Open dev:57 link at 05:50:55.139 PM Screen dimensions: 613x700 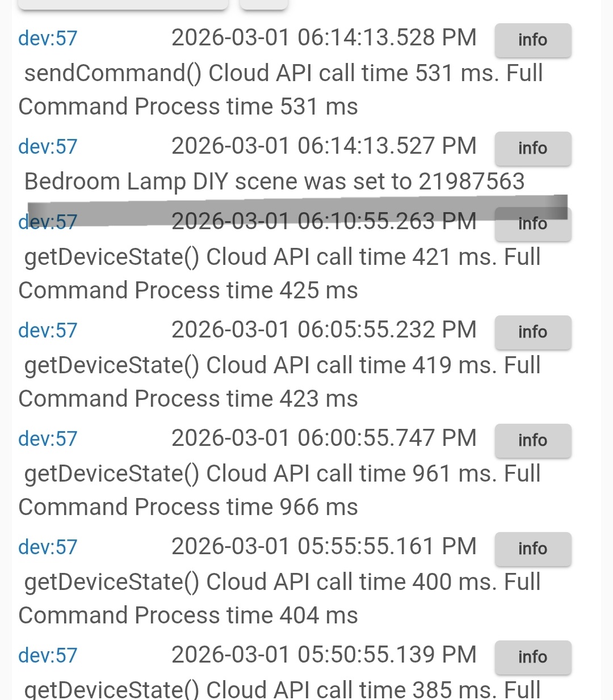(48, 656)
